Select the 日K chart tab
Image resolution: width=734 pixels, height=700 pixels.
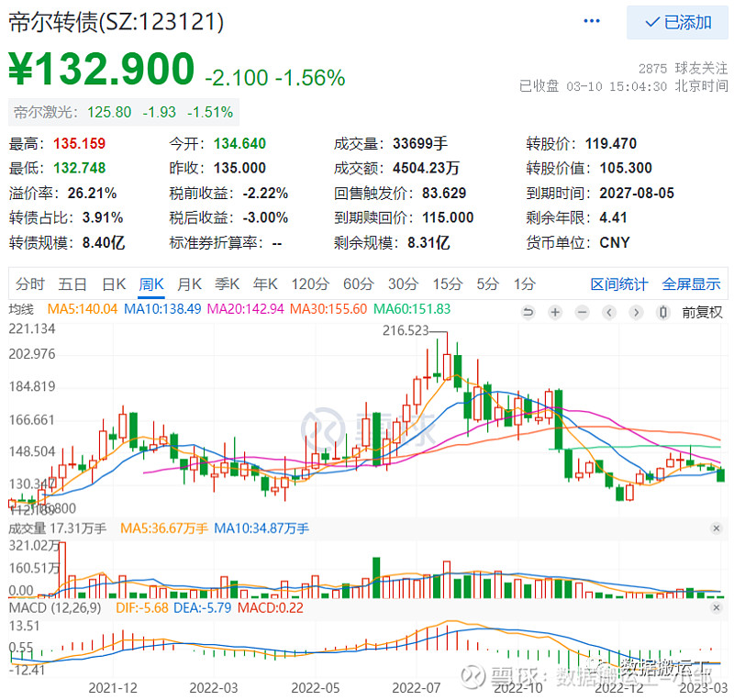coord(114,283)
